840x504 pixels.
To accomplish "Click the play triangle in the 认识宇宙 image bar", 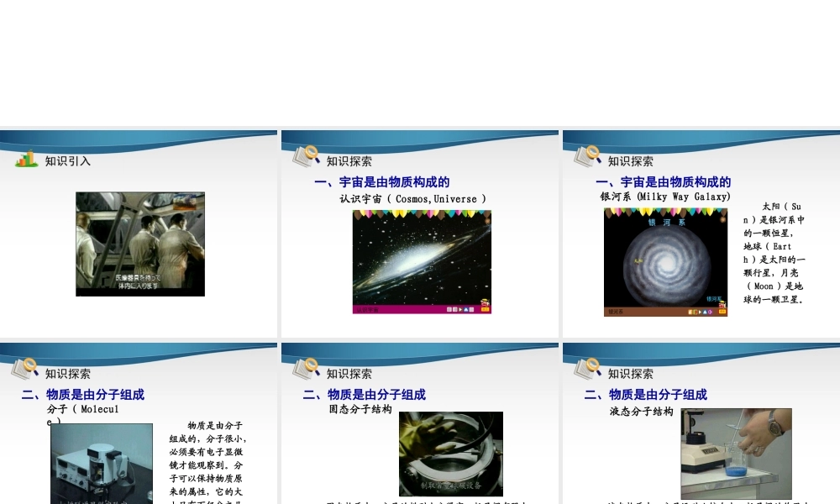I will [460, 310].
